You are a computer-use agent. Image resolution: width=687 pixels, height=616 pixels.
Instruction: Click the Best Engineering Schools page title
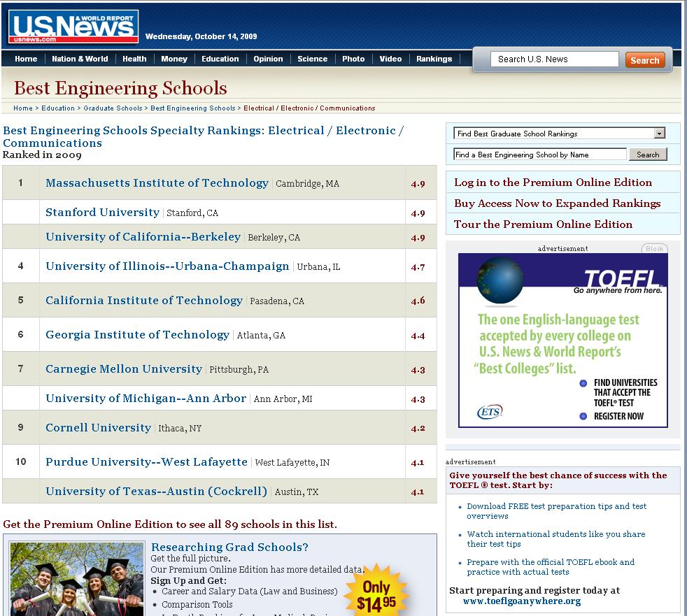(120, 88)
